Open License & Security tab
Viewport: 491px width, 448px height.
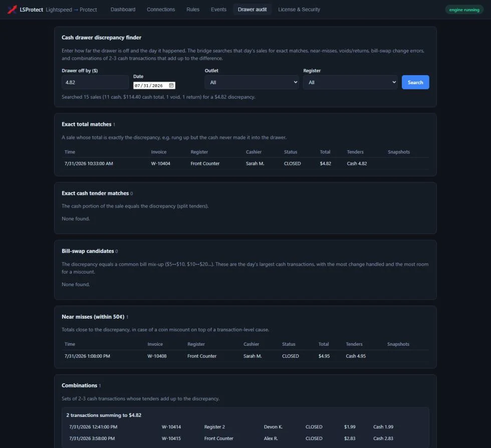(299, 10)
